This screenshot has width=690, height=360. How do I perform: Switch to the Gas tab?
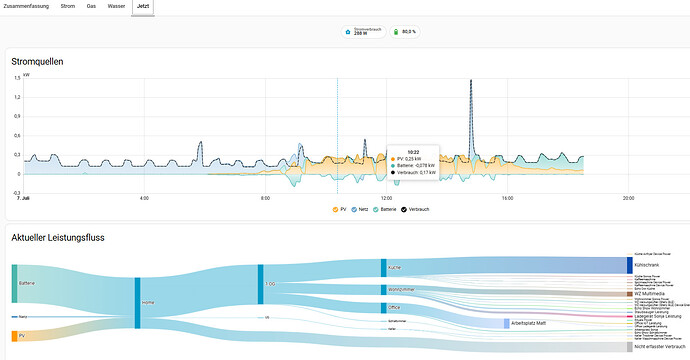(x=91, y=6)
